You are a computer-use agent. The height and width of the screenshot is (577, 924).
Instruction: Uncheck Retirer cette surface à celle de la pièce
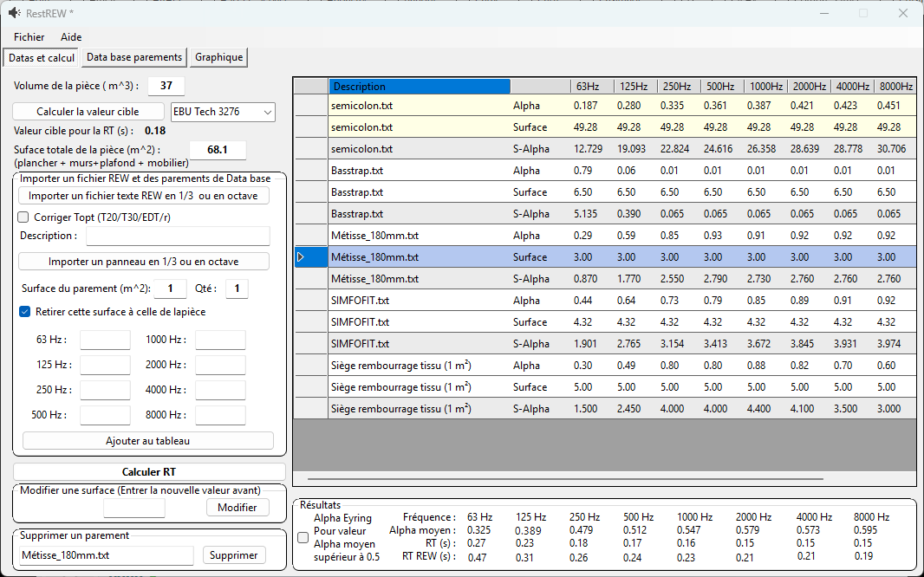click(25, 312)
